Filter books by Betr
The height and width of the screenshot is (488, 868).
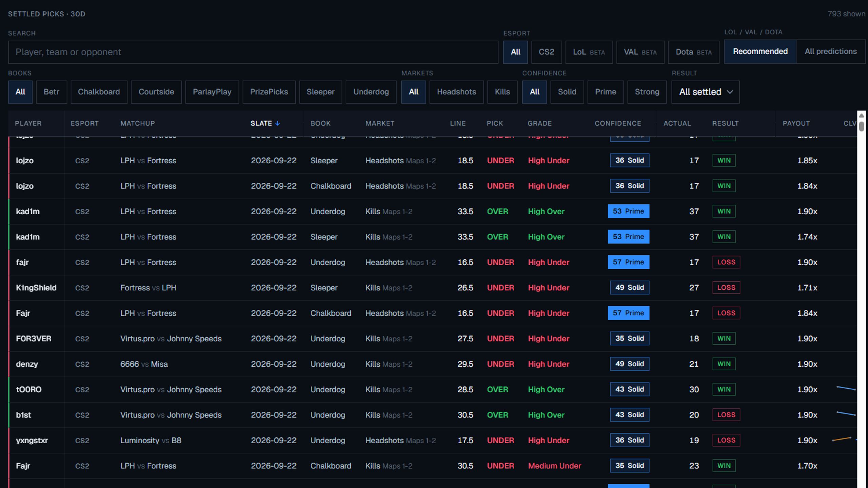click(x=51, y=92)
